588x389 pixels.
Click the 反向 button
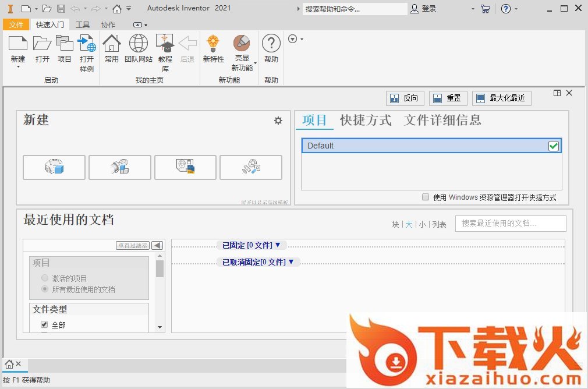405,98
